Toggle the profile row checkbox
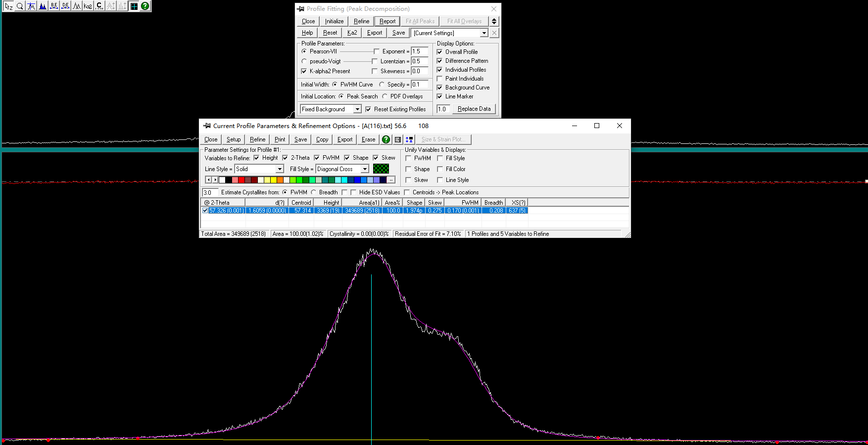This screenshot has height=445, width=868. 205,211
